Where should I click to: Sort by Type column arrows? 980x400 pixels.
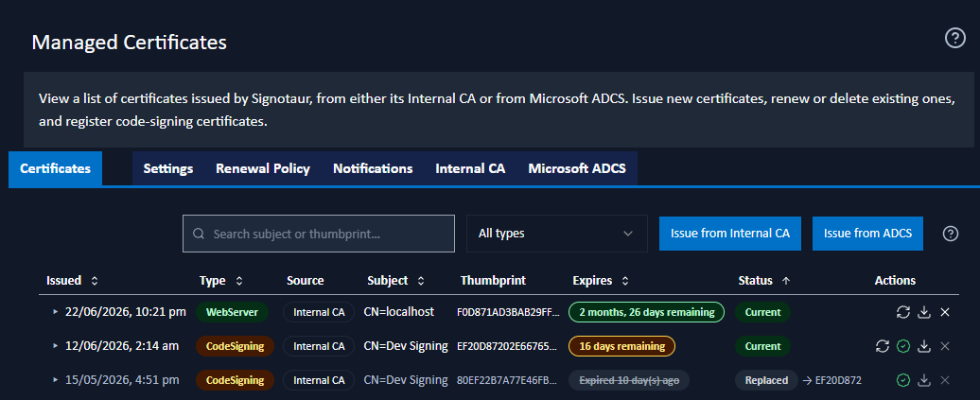pos(238,281)
